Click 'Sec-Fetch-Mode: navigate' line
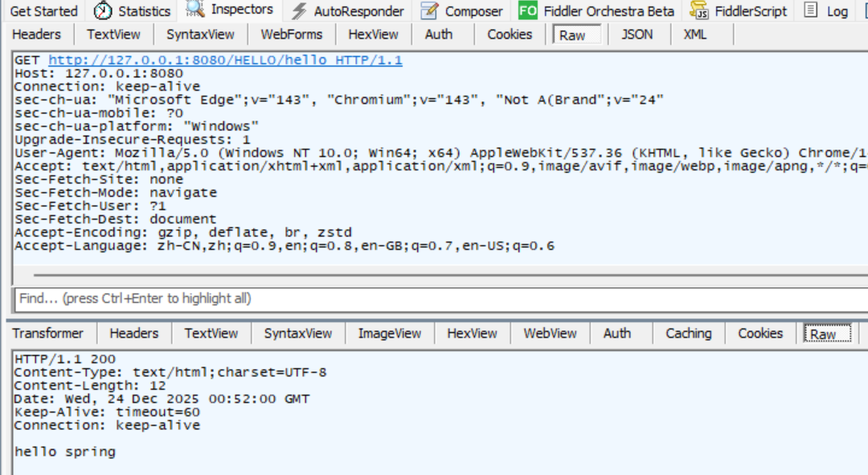Screen dimensions: 868x475 pos(116,193)
